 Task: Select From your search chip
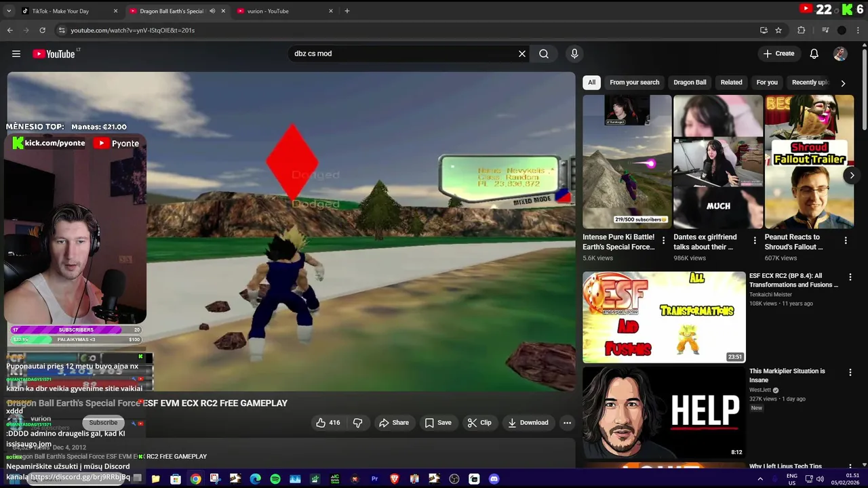pos(634,83)
